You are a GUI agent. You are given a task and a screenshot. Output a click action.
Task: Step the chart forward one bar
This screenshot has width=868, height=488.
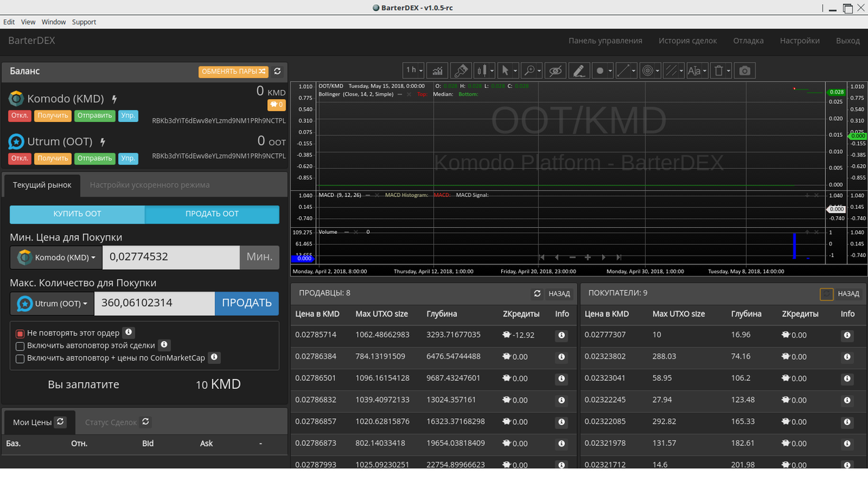point(604,258)
